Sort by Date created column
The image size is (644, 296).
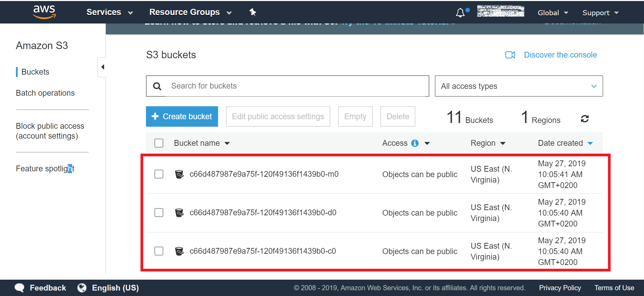point(565,143)
